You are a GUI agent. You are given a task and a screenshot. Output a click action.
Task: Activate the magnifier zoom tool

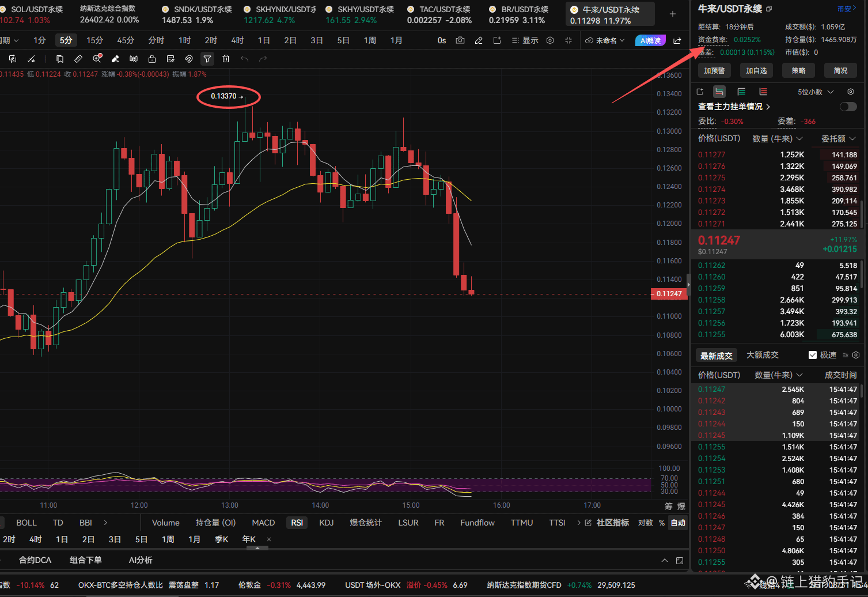coord(97,59)
